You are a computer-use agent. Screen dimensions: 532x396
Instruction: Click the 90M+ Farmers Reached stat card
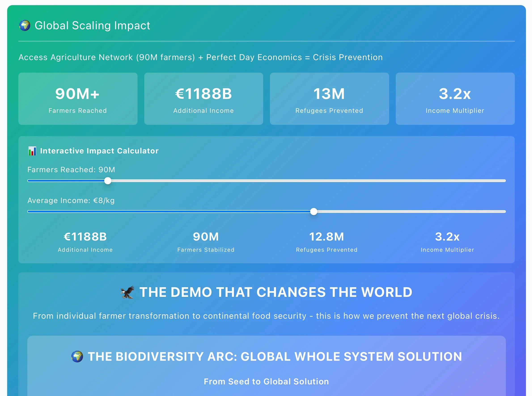coord(78,99)
